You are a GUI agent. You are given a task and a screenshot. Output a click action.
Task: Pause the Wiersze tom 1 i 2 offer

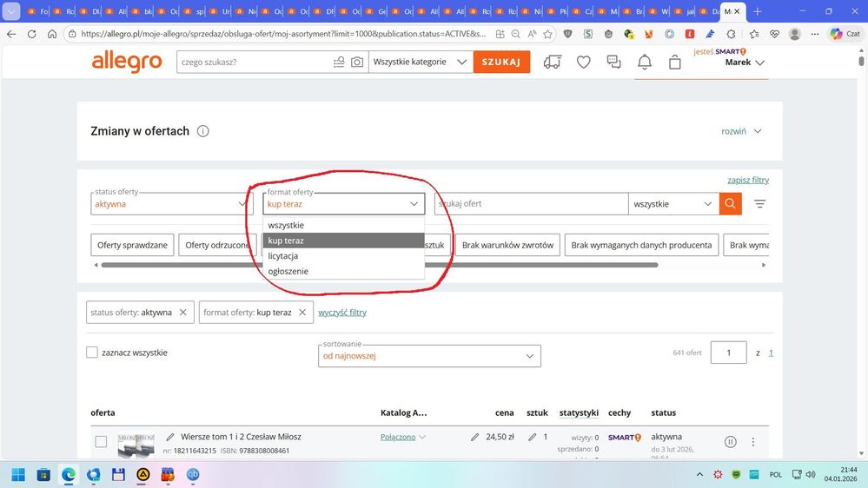[x=730, y=442]
